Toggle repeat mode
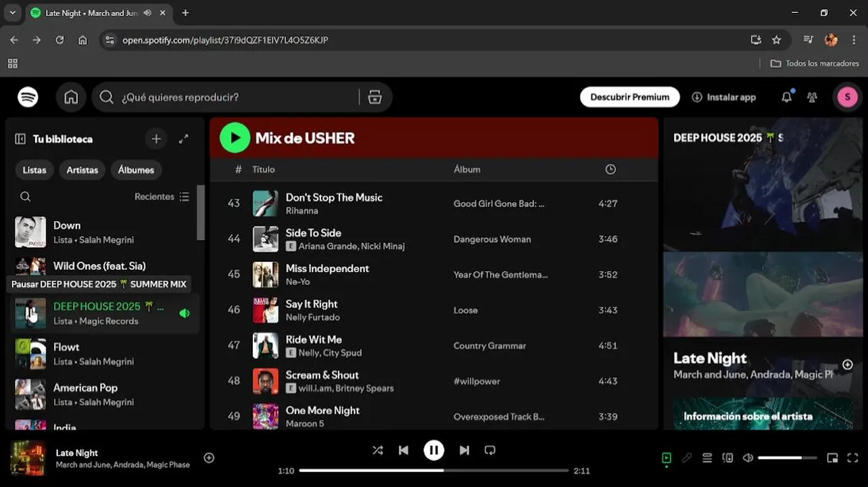 [x=490, y=450]
